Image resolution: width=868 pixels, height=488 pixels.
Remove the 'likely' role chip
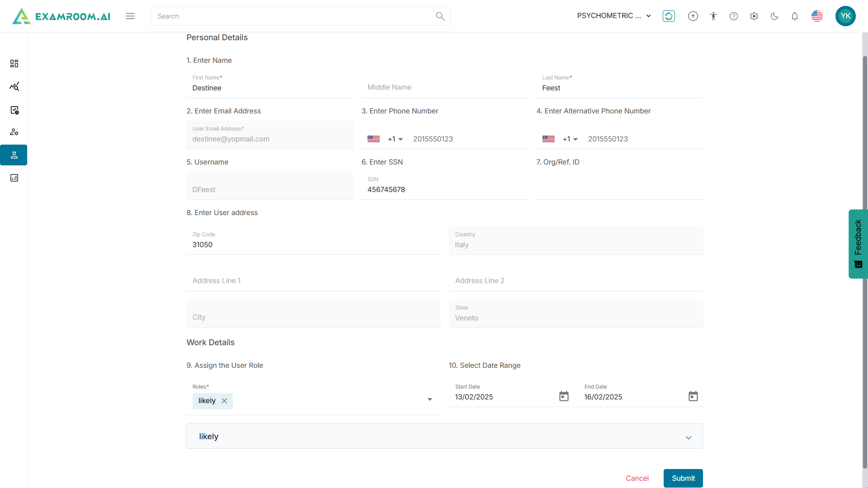point(224,401)
